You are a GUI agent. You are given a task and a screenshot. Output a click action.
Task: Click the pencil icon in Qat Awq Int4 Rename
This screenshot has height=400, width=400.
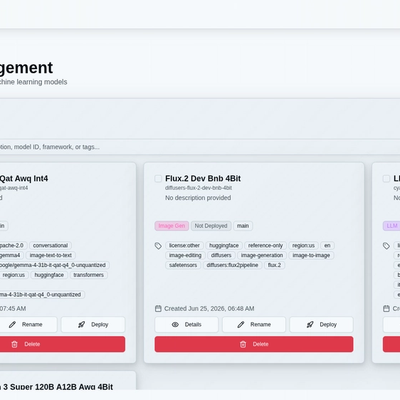(12, 324)
